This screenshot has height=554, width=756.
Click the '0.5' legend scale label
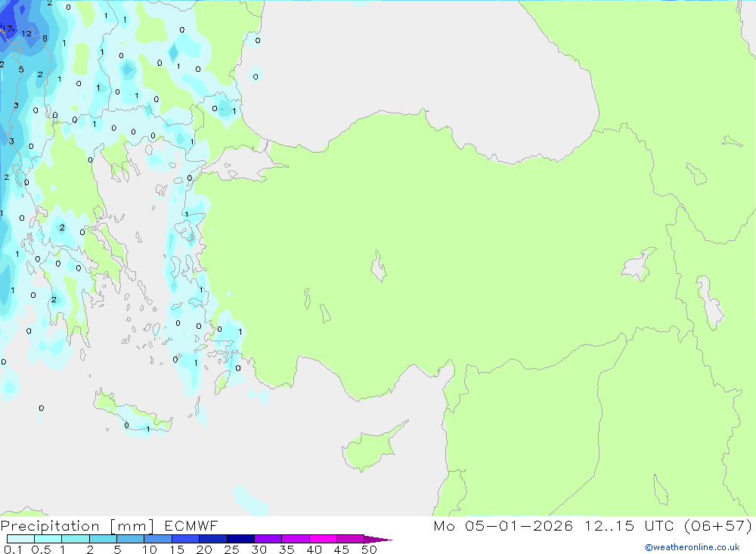pos(41,549)
